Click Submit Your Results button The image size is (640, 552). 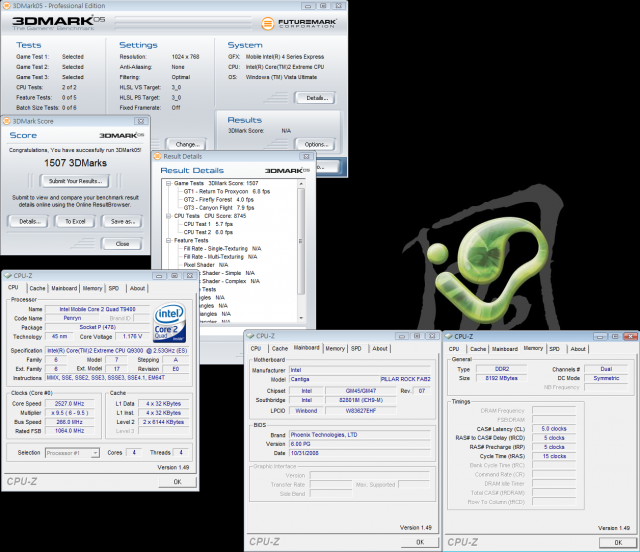click(75, 181)
